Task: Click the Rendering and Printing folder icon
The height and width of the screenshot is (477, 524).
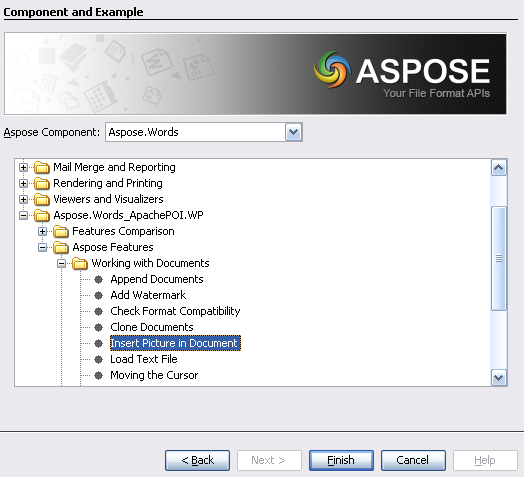Action: 42,183
